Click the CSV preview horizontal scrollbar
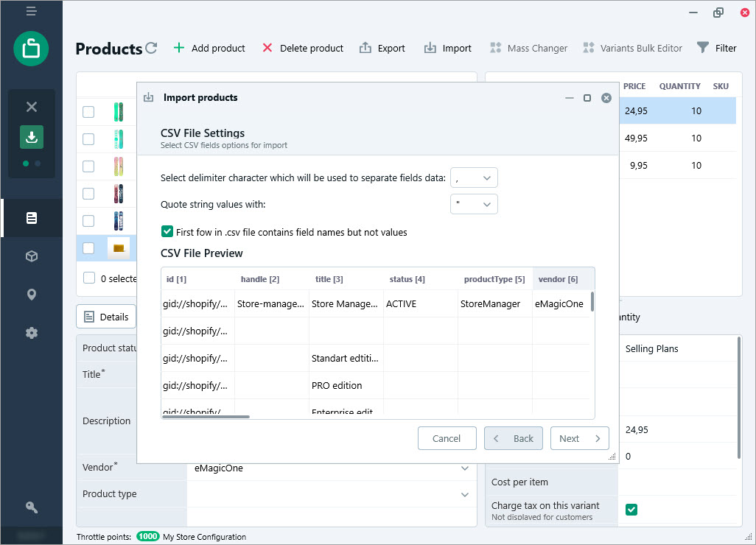756x545 pixels. (206, 417)
